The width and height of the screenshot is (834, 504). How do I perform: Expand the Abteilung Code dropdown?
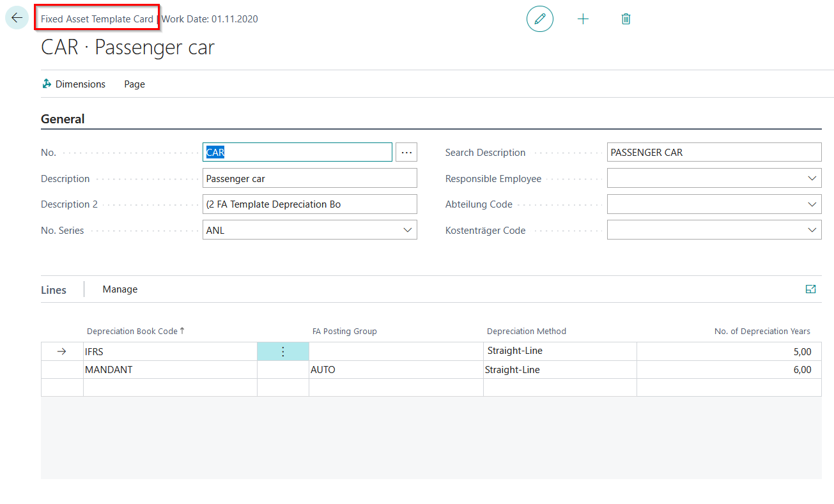tap(812, 204)
